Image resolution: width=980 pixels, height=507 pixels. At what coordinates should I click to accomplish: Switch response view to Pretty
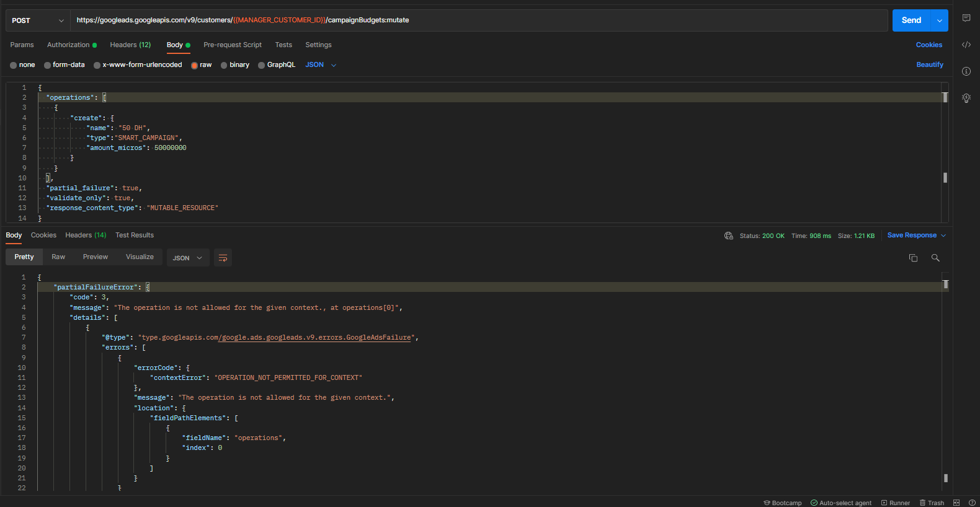(x=24, y=257)
